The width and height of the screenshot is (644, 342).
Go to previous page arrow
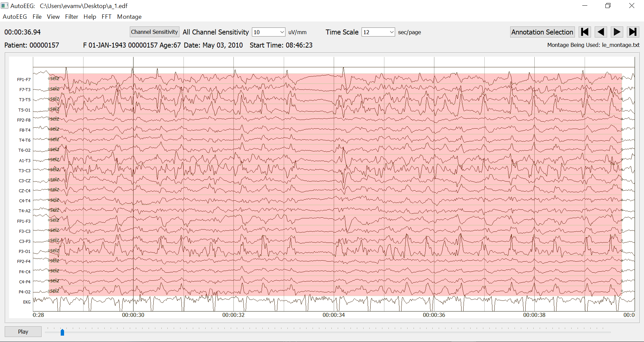point(601,32)
